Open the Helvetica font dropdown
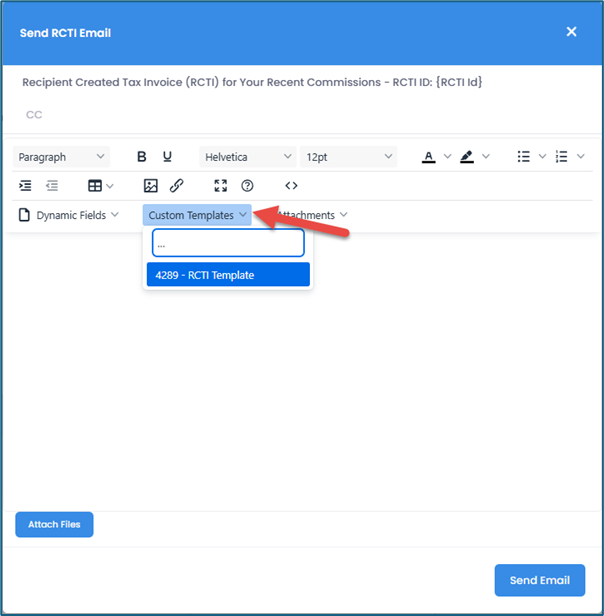Screen dimensions: 604x616 tap(247, 157)
